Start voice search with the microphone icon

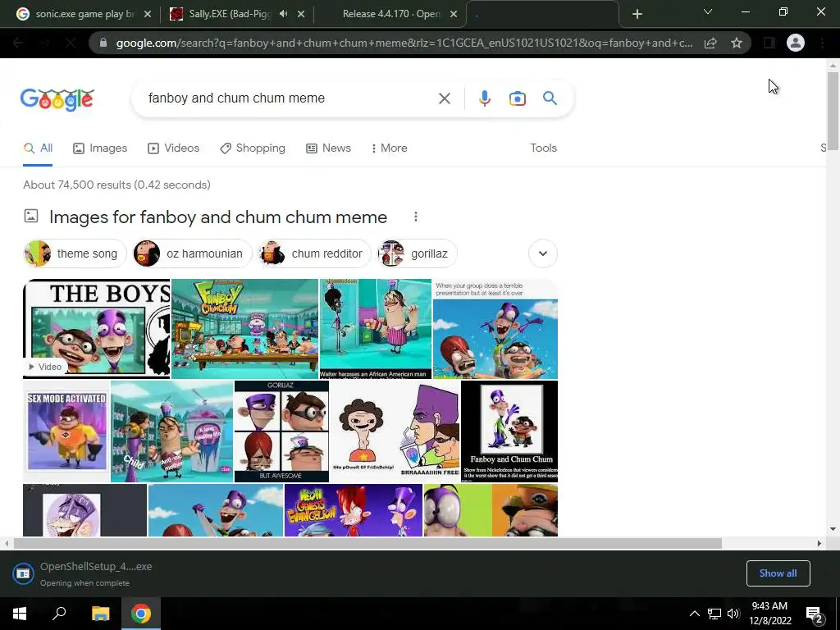click(484, 98)
